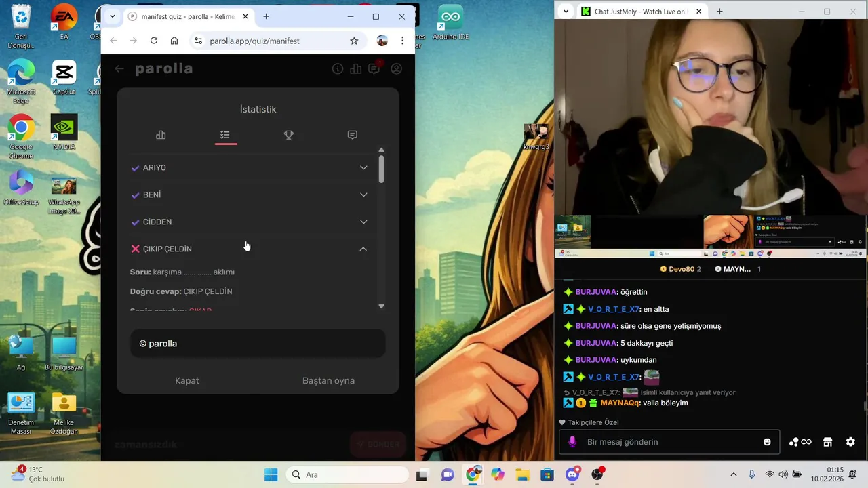Open the user profile icon in parolla header

[x=397, y=68]
